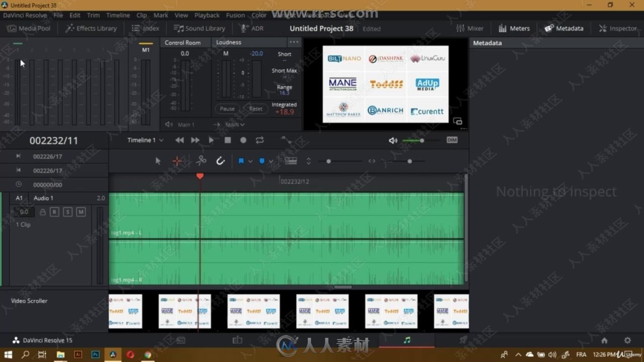
Task: Select the arrow pointer tool
Action: (158, 161)
